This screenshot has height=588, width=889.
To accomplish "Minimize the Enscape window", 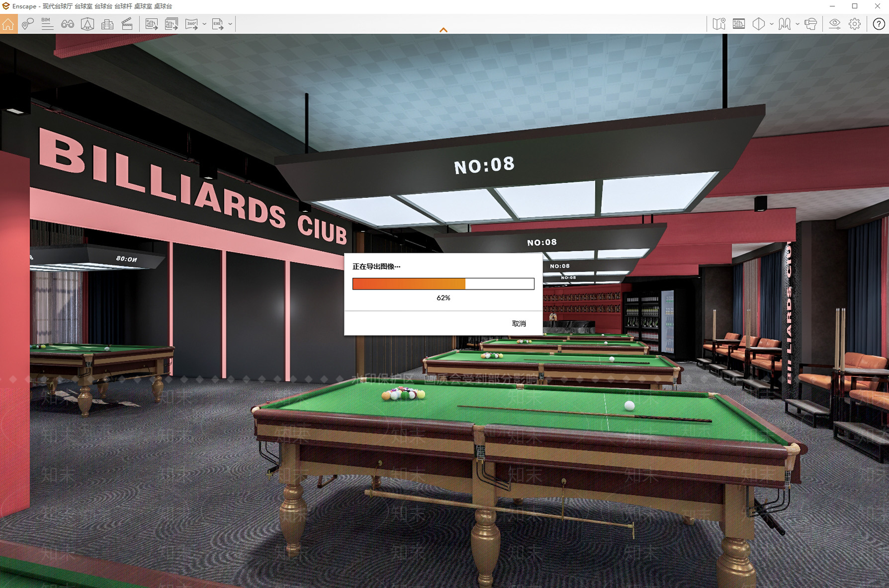I will (x=832, y=6).
